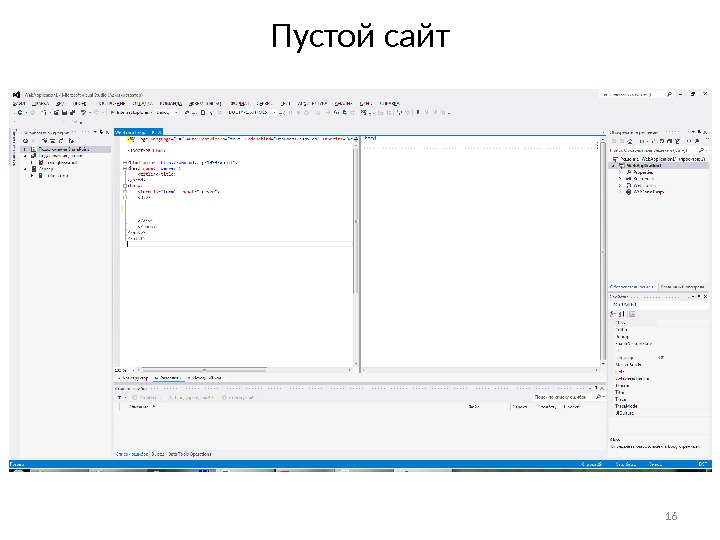Collapse the WebApplication1 project node
720x540 pixels.
[614, 166]
